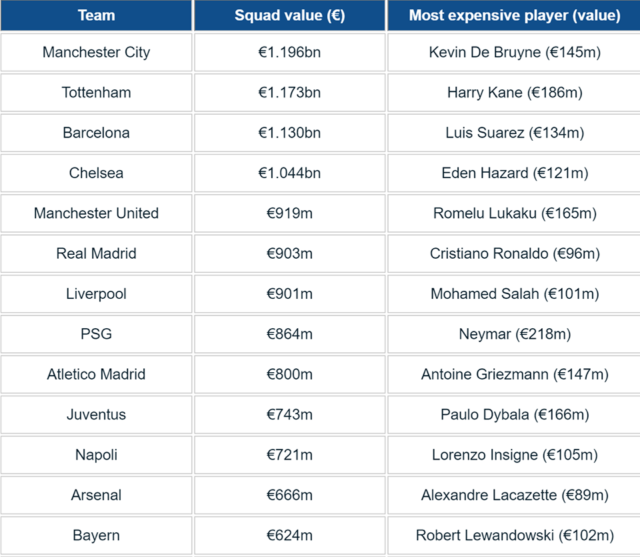Click the Team column header
Image resolution: width=640 pixels, height=557 pixels.
(96, 16)
